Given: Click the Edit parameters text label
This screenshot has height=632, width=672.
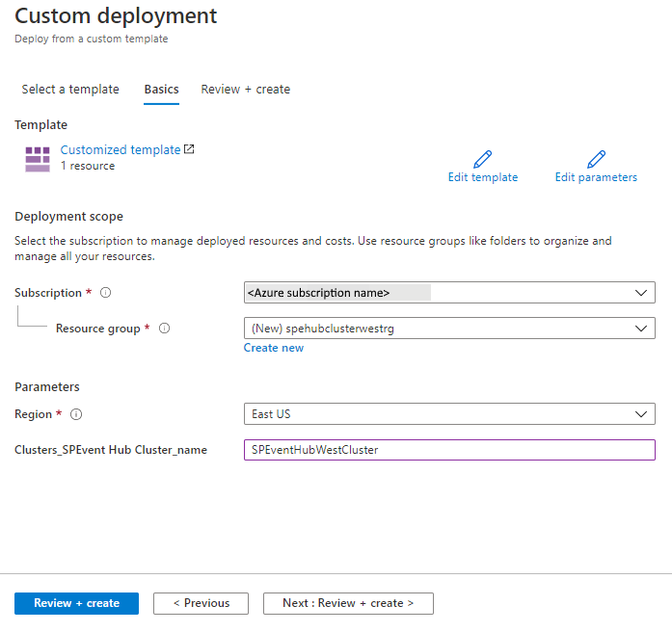Looking at the screenshot, I should (x=596, y=177).
